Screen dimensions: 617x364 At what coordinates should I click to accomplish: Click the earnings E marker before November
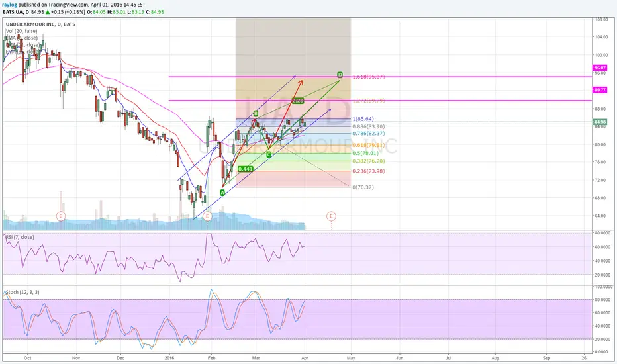point(61,216)
